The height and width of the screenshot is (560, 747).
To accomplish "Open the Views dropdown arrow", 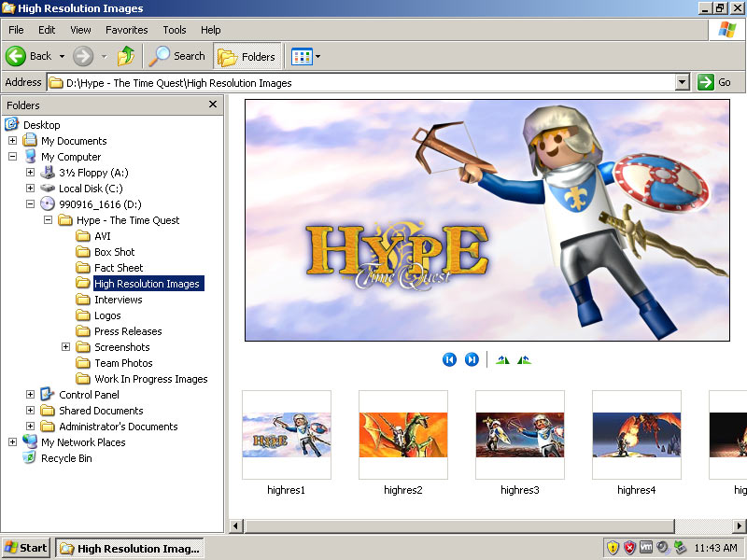I will point(317,57).
